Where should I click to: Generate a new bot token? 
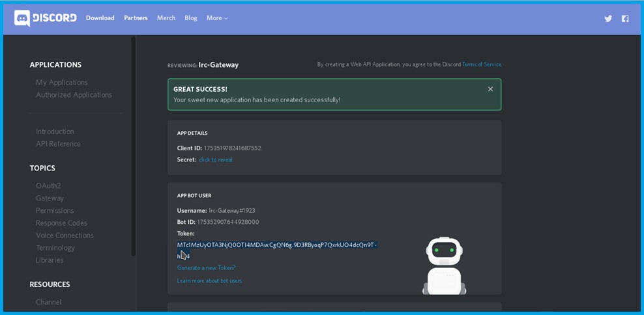pos(206,267)
